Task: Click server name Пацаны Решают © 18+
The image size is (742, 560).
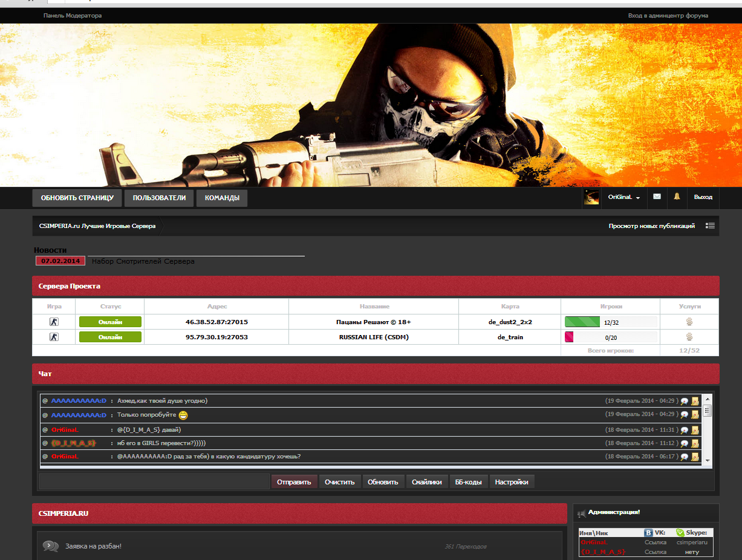Action: (374, 322)
